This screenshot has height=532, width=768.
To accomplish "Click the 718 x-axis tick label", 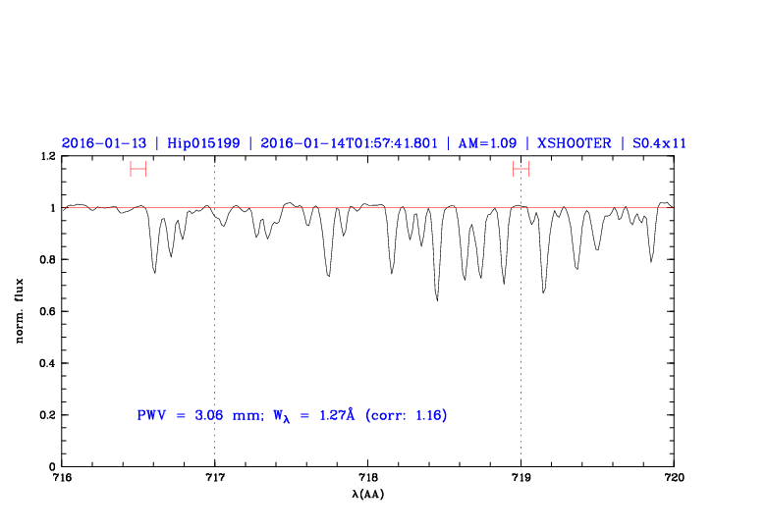I will (367, 478).
